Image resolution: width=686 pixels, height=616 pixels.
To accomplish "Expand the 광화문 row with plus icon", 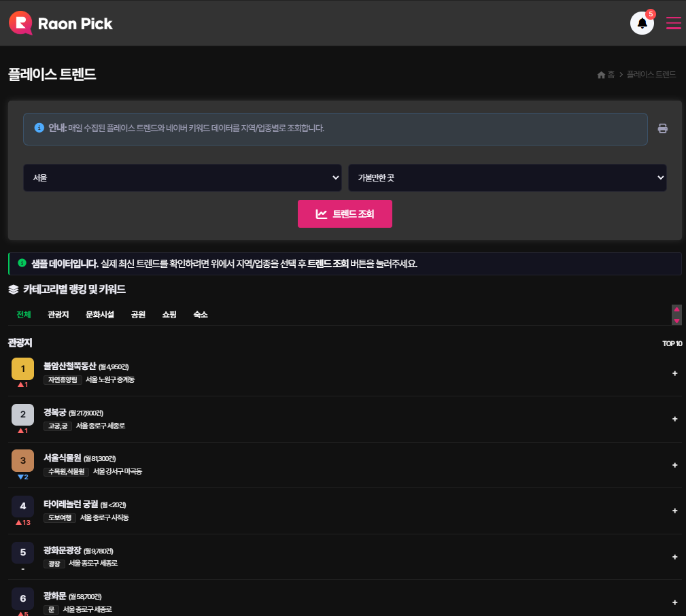I will click(x=674, y=602).
